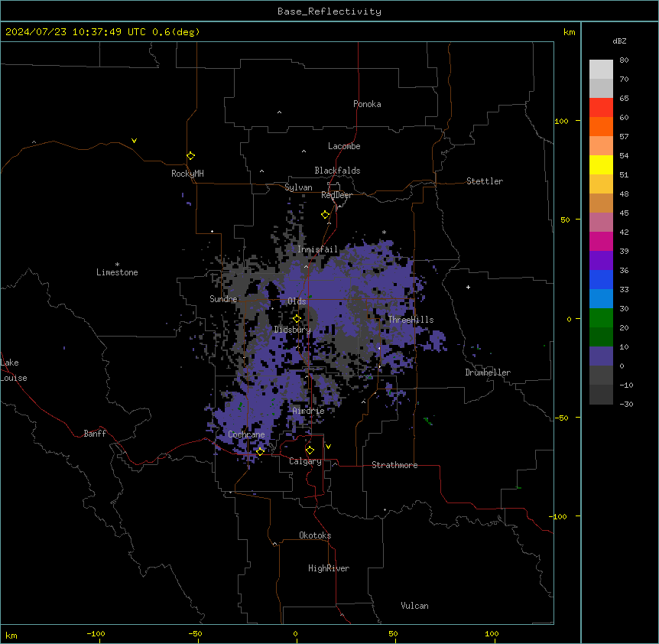This screenshot has width=659, height=644.
Task: Click the Limestone label
Action: coord(117,272)
